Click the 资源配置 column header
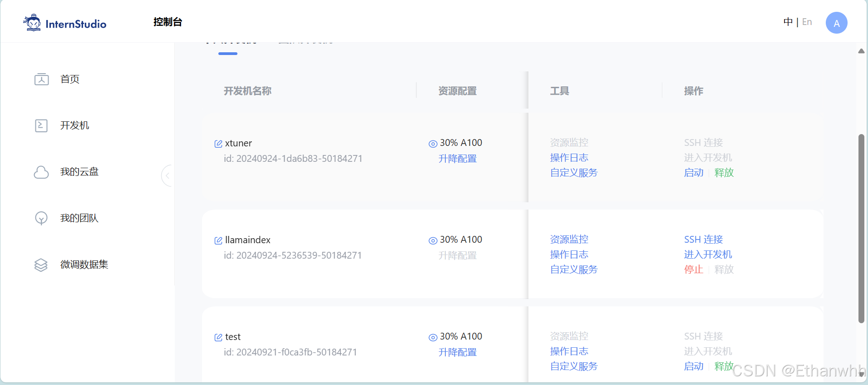This screenshot has height=385, width=868. click(x=458, y=91)
